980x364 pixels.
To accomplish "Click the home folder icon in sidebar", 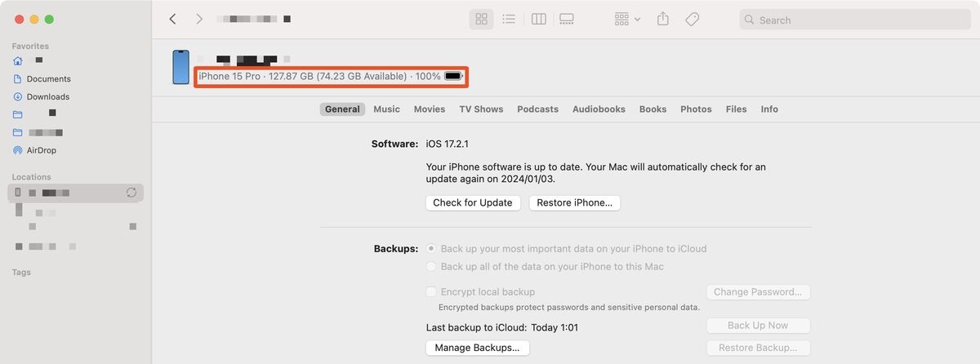I will (x=18, y=61).
